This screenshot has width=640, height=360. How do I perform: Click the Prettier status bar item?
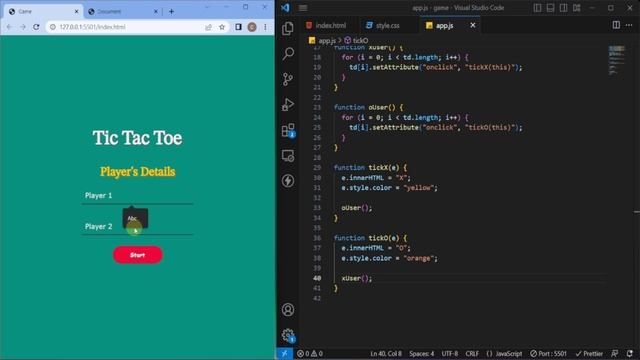pos(589,353)
